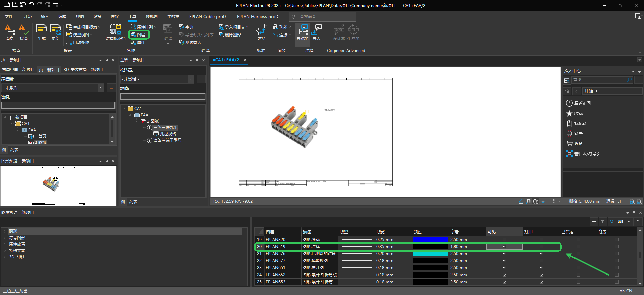
Task: Switch to the 主数据 ribbon tab
Action: pyautogui.click(x=173, y=17)
